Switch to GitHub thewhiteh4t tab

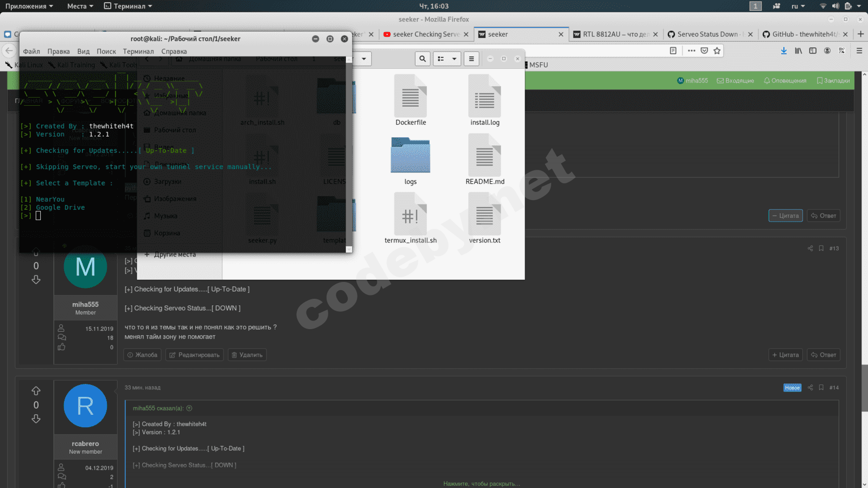804,34
